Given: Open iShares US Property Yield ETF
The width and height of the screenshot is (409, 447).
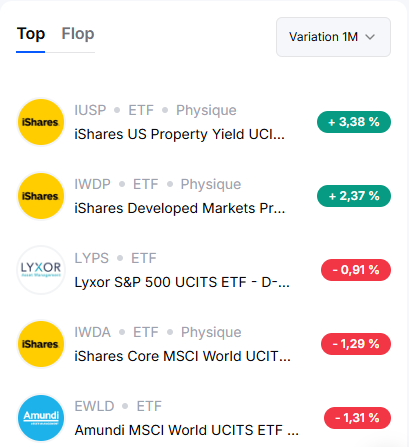Looking at the screenshot, I should point(179,134).
